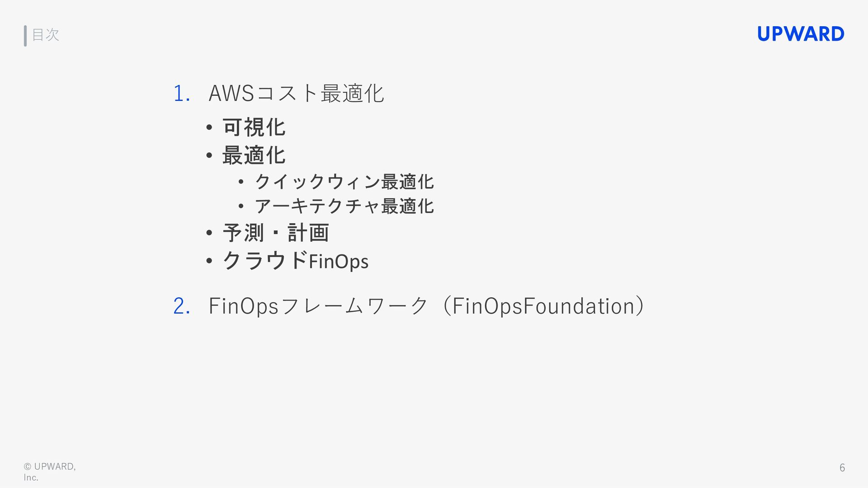The image size is (868, 488).
Task: Click the FinOpsフレームワーク heading
Action: [427, 306]
